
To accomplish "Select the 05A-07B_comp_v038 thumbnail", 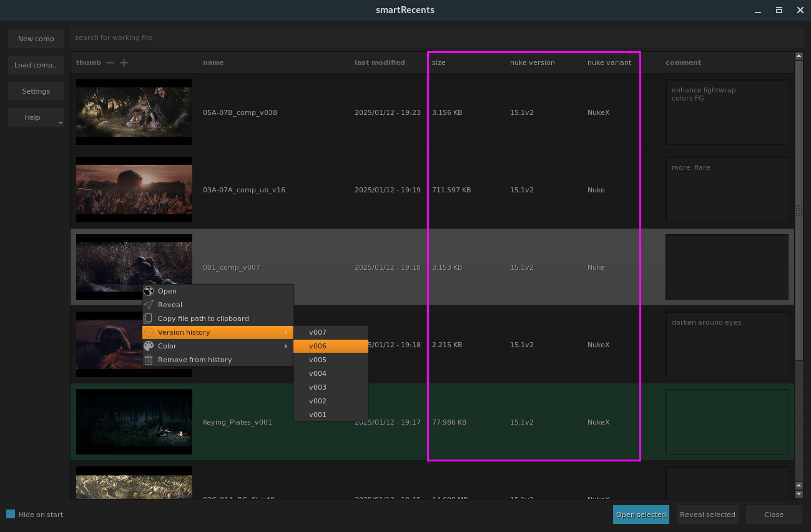I will pos(134,112).
